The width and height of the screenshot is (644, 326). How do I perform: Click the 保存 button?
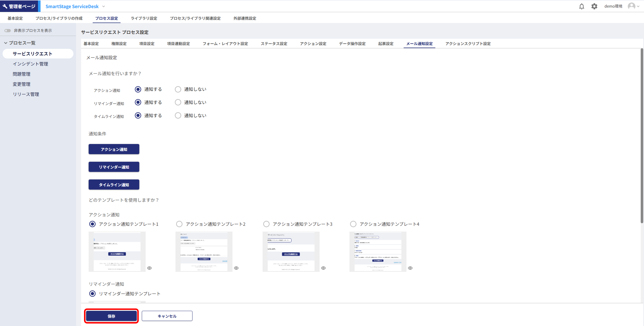pos(111,316)
